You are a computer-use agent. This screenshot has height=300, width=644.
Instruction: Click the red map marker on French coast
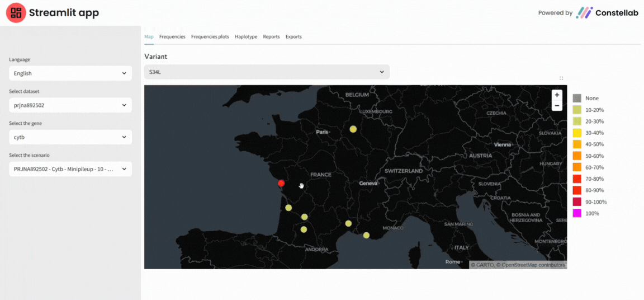pos(281,183)
